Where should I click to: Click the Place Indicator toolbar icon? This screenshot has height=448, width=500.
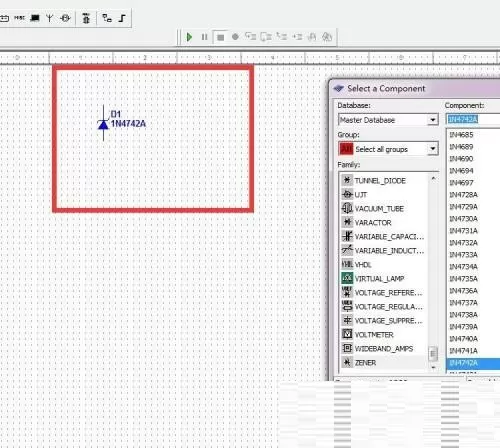coord(4,18)
